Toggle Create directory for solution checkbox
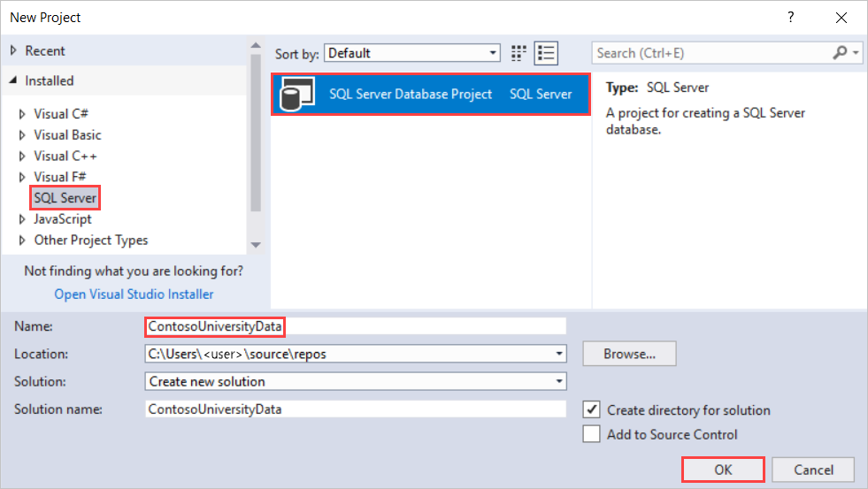This screenshot has width=868, height=489. (x=592, y=410)
